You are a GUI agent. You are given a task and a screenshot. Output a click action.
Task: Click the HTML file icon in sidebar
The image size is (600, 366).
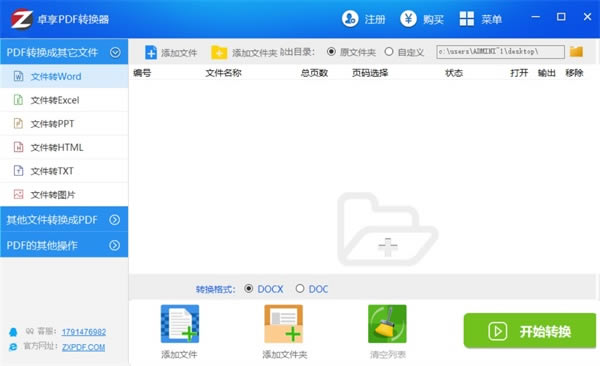[18, 147]
